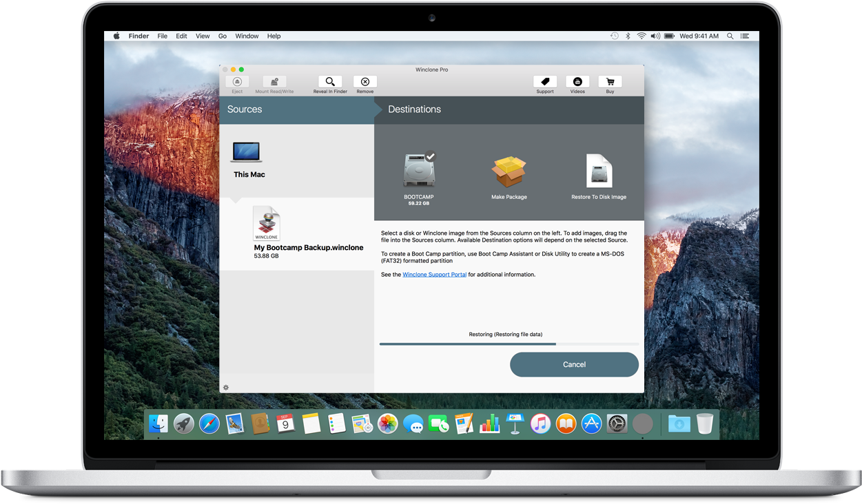Open the settings gear at bottom of Sources

pyautogui.click(x=225, y=388)
